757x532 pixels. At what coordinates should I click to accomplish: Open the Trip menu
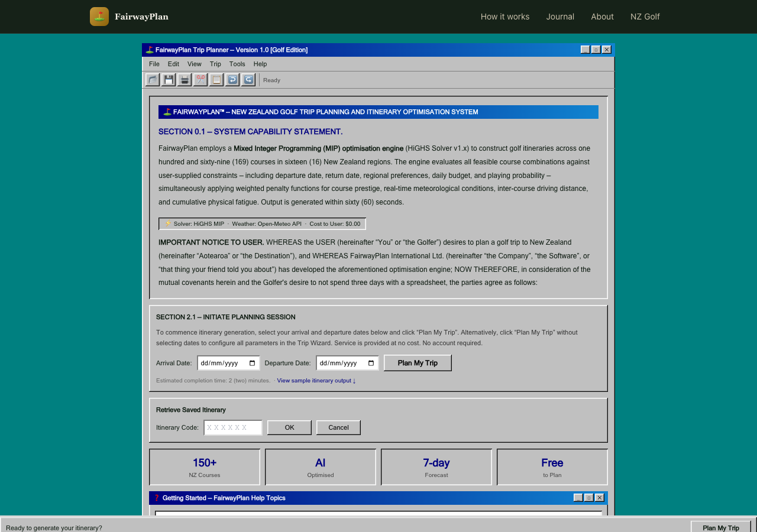215,64
